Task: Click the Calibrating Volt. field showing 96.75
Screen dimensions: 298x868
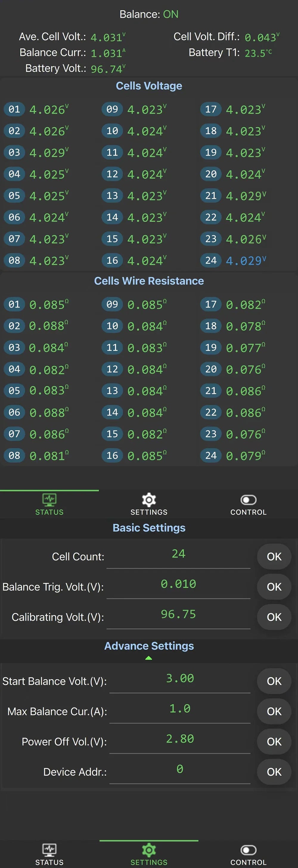Action: [x=179, y=614]
